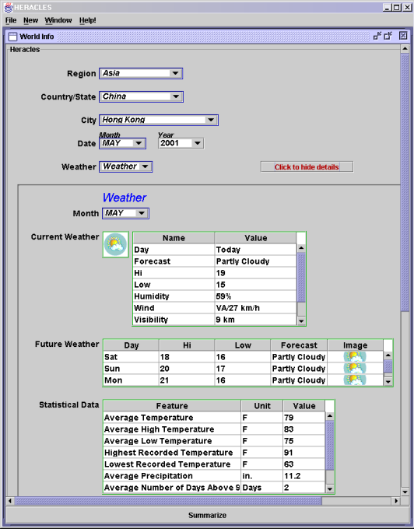This screenshot has width=414, height=532.
Task: Click the Statistical Data table scrollbar thumb
Action: pos(329,445)
